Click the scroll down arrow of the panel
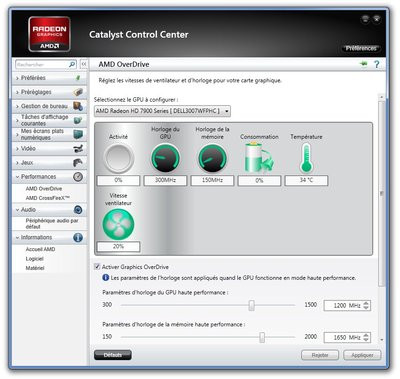Image resolution: width=400 pixels, height=379 pixels. pos(382,340)
